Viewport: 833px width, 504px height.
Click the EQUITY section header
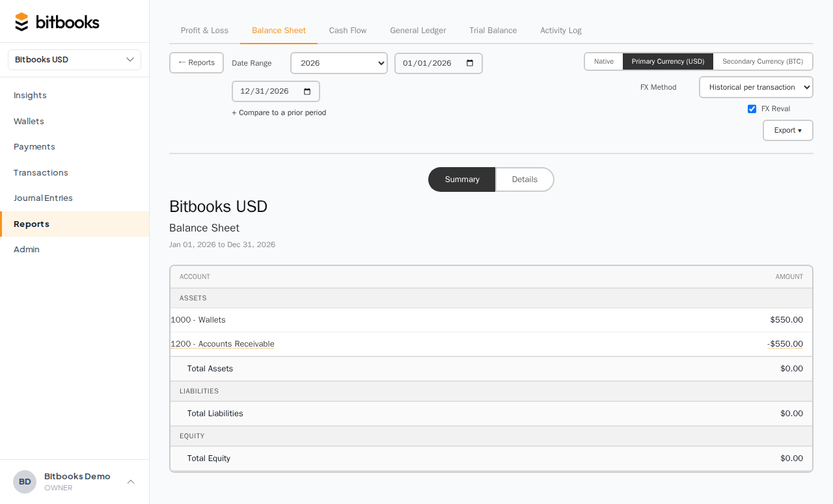[x=192, y=436]
